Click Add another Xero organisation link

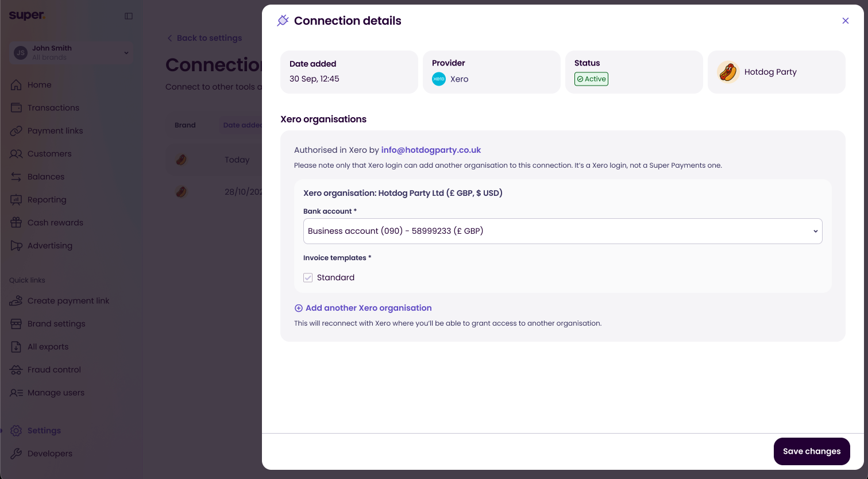coord(368,308)
